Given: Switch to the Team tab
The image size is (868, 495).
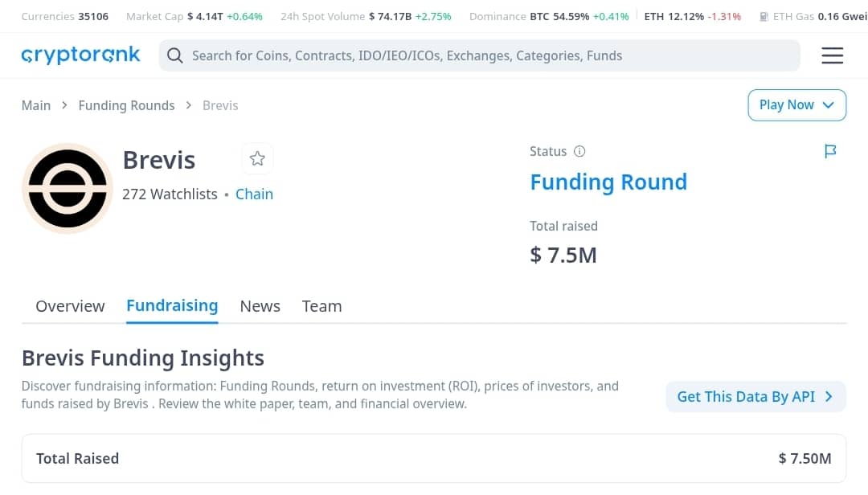Looking at the screenshot, I should [x=321, y=306].
